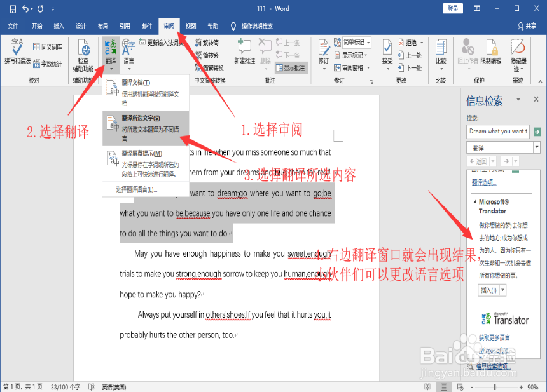
Task: Click 隐藏墨迹 hide ink button
Action: pyautogui.click(x=518, y=55)
